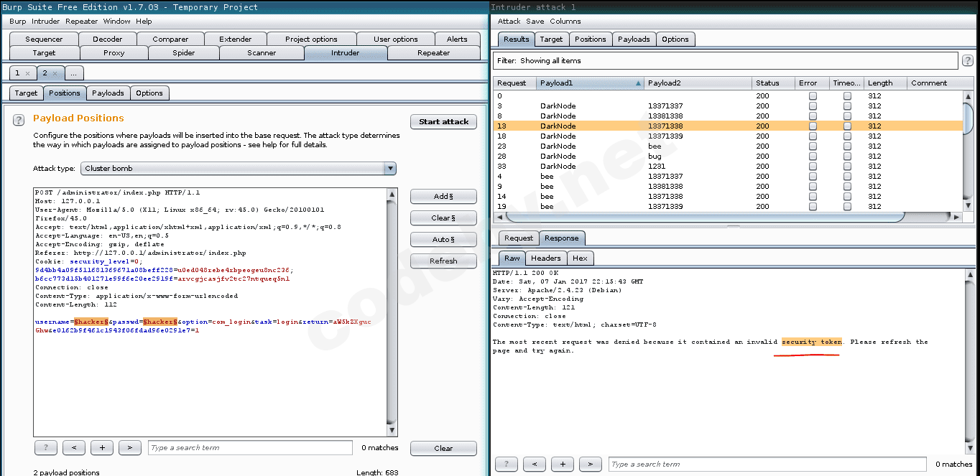Viewport: 980px width, 476px height.
Task: Click the plus button below request editor
Action: coord(102,448)
